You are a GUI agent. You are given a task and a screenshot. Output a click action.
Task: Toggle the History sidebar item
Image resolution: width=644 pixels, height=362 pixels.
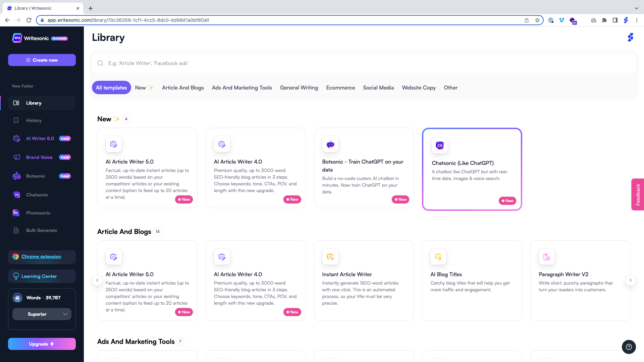34,120
